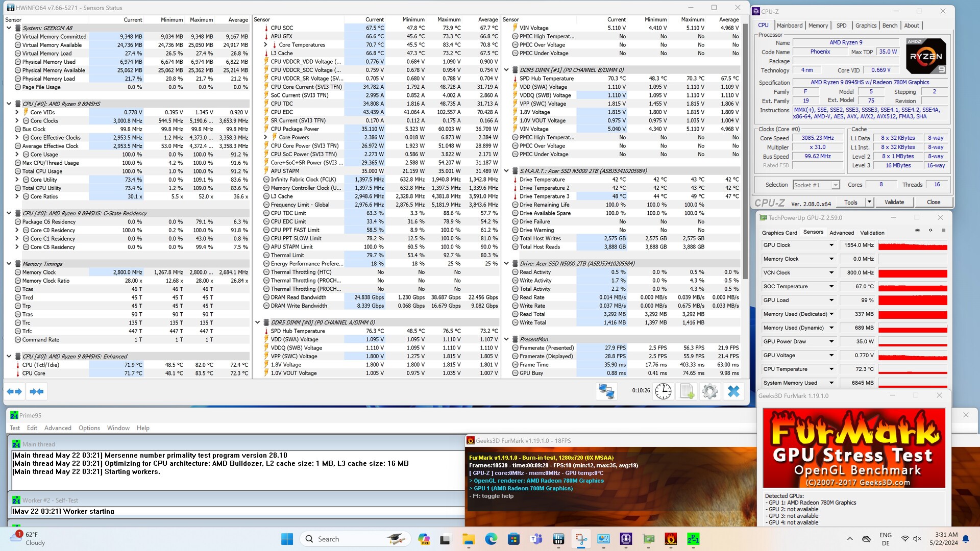Open the GPU Clock sensor dropdown in GPU-Z
This screenshot has height=551, width=980.
(x=831, y=245)
